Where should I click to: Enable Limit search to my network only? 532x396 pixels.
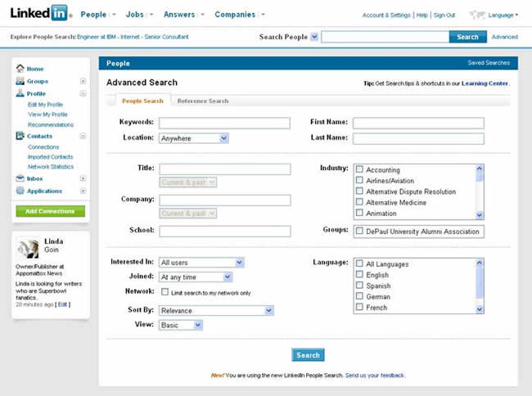click(x=165, y=292)
